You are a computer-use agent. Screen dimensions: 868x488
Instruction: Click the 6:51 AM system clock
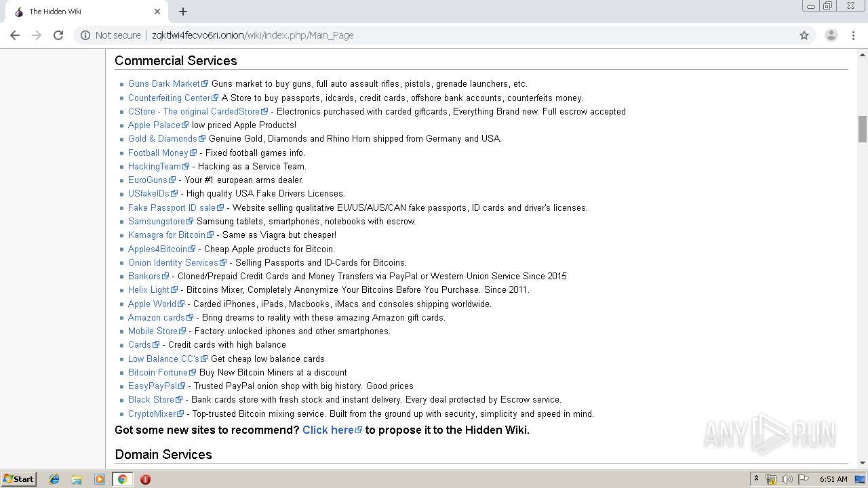833,479
